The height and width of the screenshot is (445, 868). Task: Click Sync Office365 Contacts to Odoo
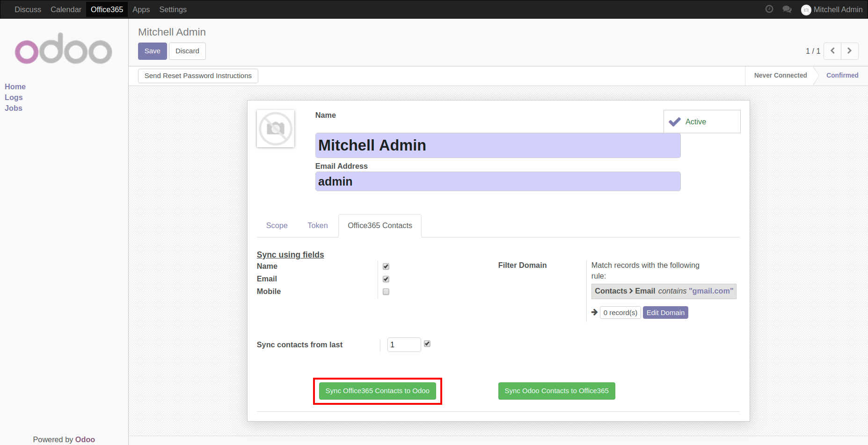point(378,391)
